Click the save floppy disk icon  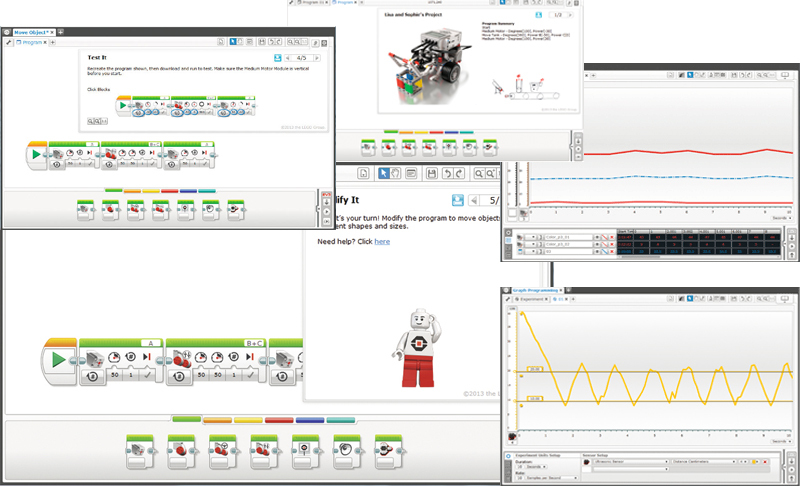click(x=432, y=173)
